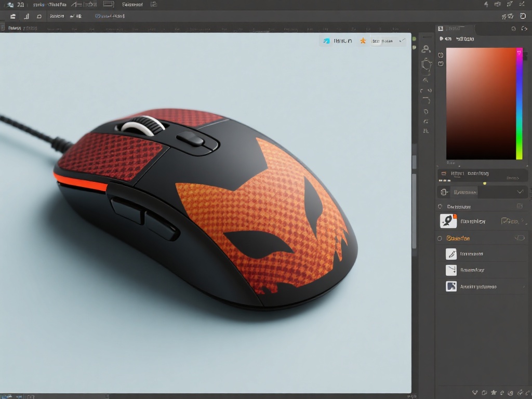Click the blue icon in canvas overlay bar
532x399 pixels.
[x=326, y=41]
